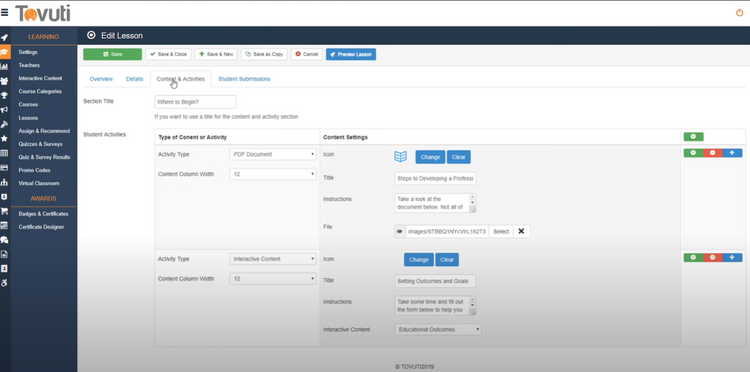750x372 pixels.
Task: Open the RSS feed icon in rail
Action: pos(4,124)
